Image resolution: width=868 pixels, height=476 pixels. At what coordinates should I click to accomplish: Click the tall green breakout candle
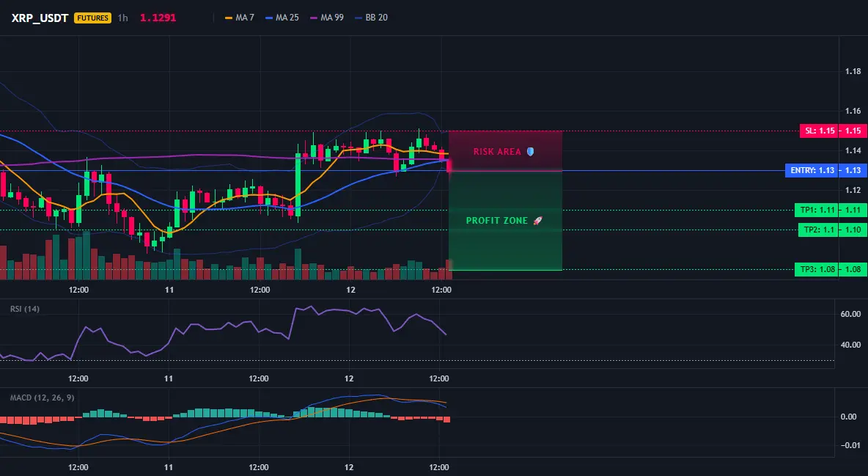tap(298, 183)
